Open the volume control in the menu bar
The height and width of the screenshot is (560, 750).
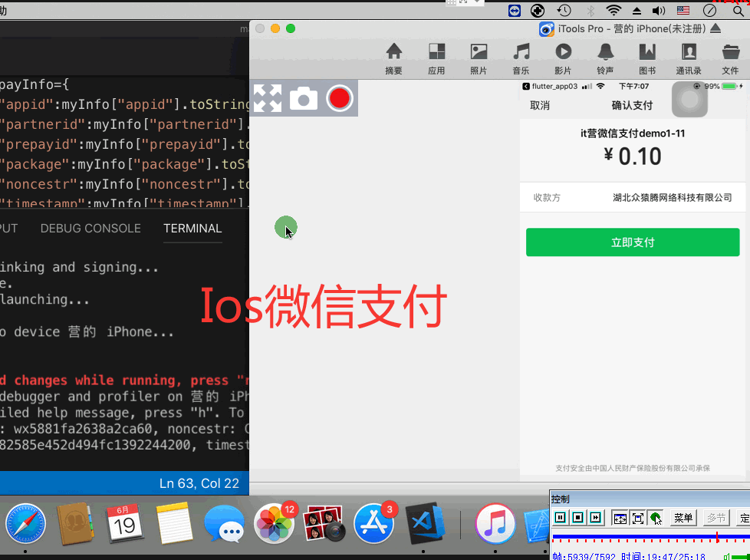659,11
